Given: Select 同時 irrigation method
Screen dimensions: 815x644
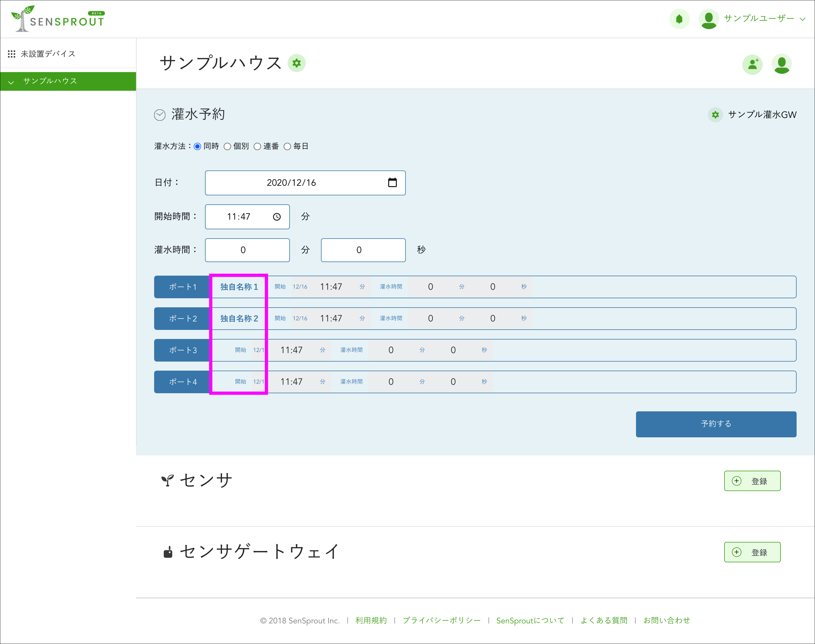Looking at the screenshot, I should point(197,146).
